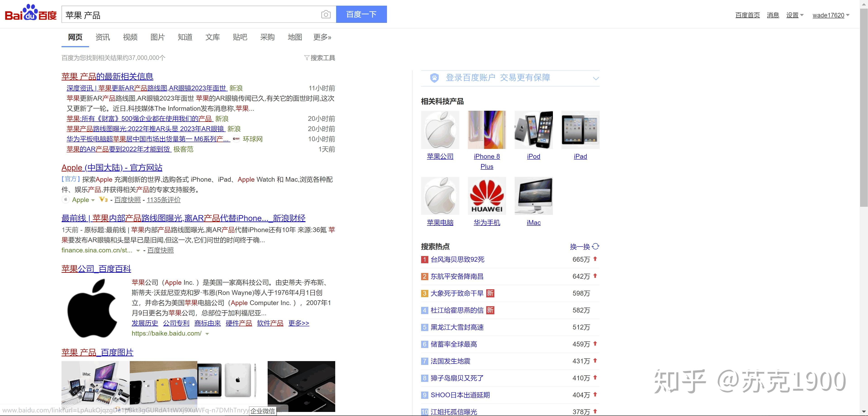Switch to 图片 tab
868x416 pixels.
click(x=157, y=37)
